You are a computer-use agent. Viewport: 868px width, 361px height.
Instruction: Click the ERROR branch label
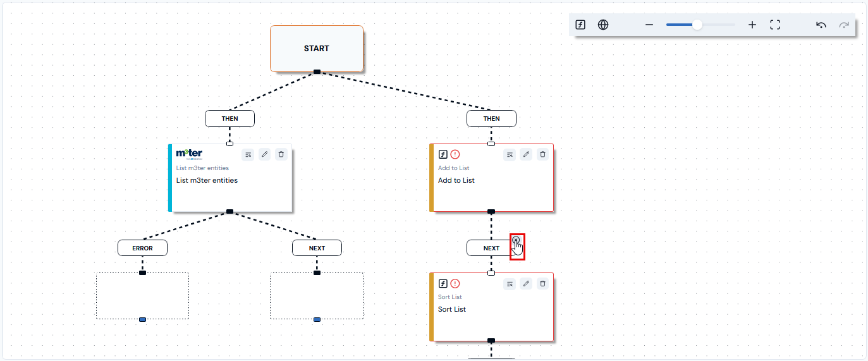pyautogui.click(x=142, y=248)
